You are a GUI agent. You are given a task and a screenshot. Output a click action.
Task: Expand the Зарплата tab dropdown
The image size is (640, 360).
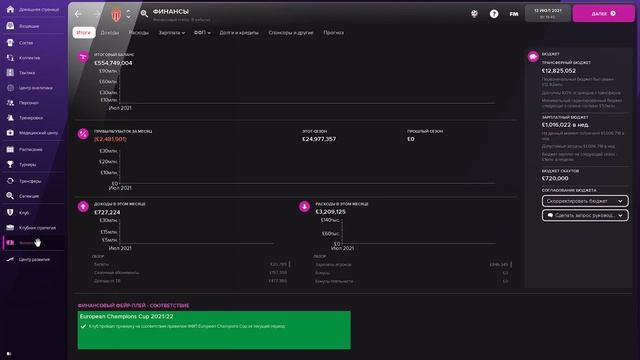171,33
